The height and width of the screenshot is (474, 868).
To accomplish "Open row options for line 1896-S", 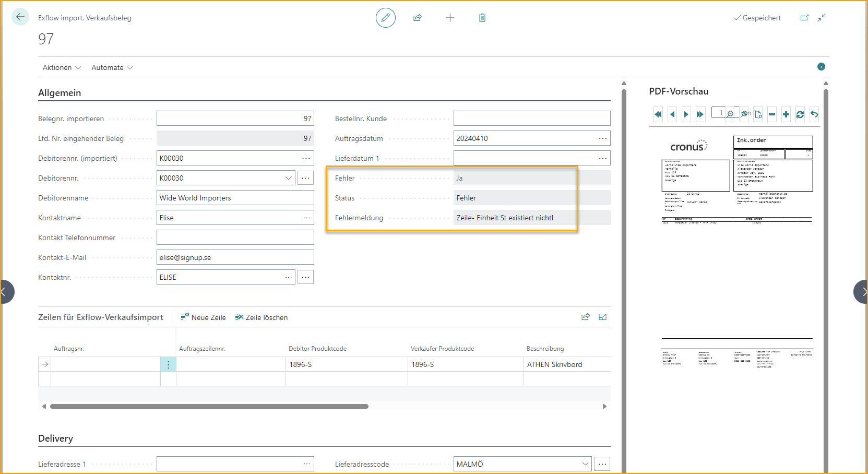I will 168,364.
